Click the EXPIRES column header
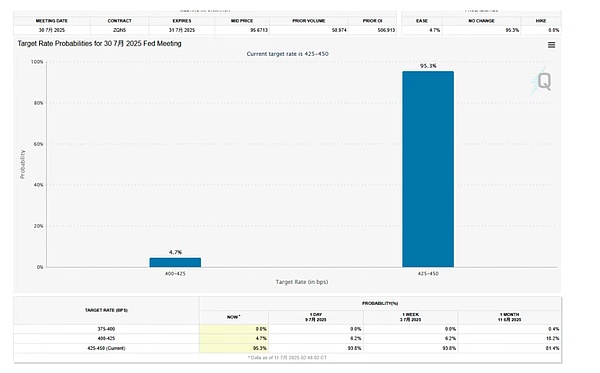Screen dimensions: 600x373 click(x=182, y=21)
